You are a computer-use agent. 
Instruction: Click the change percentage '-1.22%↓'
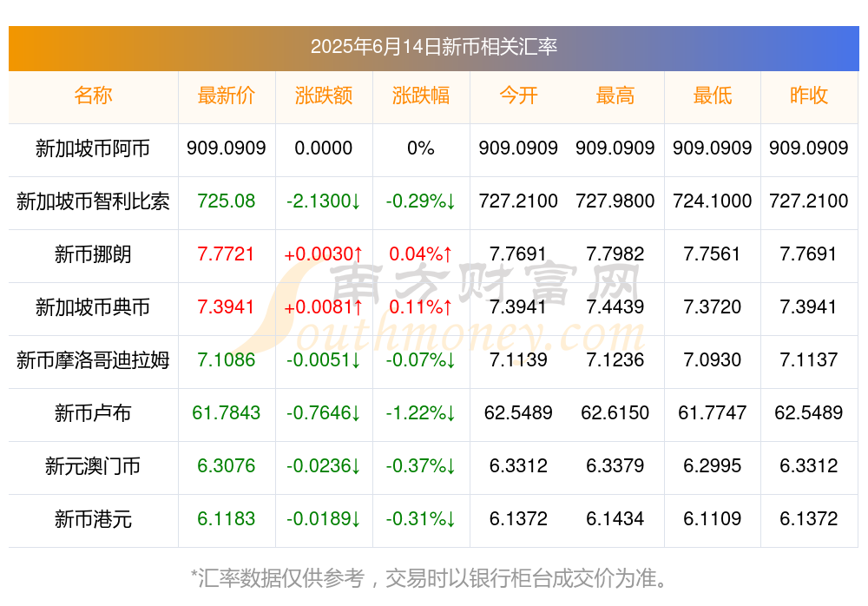421,412
